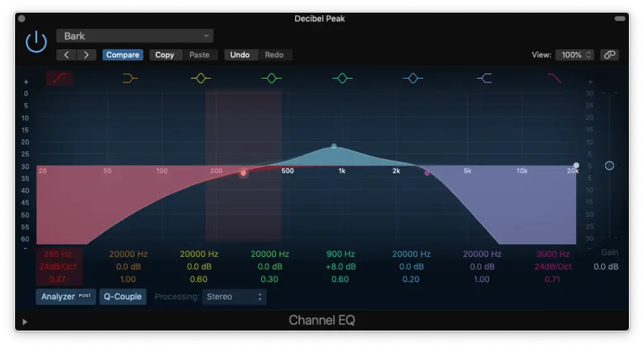Select the teal band 0.60 Q value

click(340, 280)
